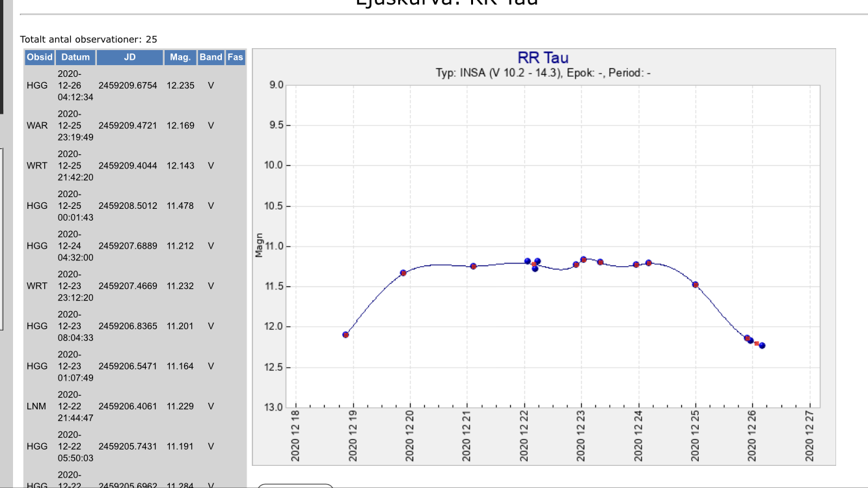Click the JD column header
This screenshot has width=868, height=488.
point(129,57)
